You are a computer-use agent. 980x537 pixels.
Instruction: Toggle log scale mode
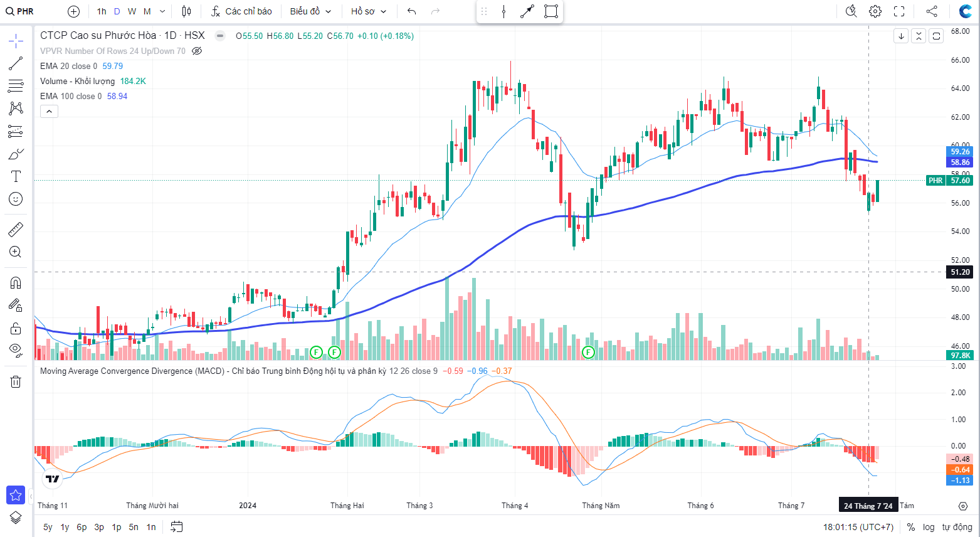pyautogui.click(x=929, y=527)
